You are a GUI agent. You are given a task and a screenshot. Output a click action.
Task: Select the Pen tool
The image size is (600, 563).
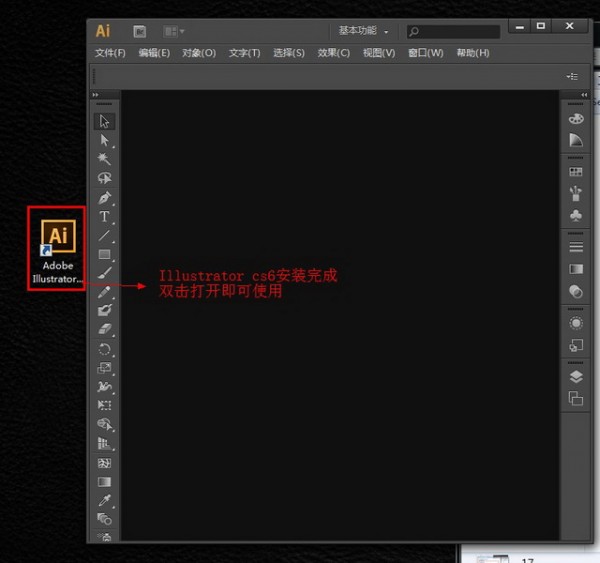(104, 197)
